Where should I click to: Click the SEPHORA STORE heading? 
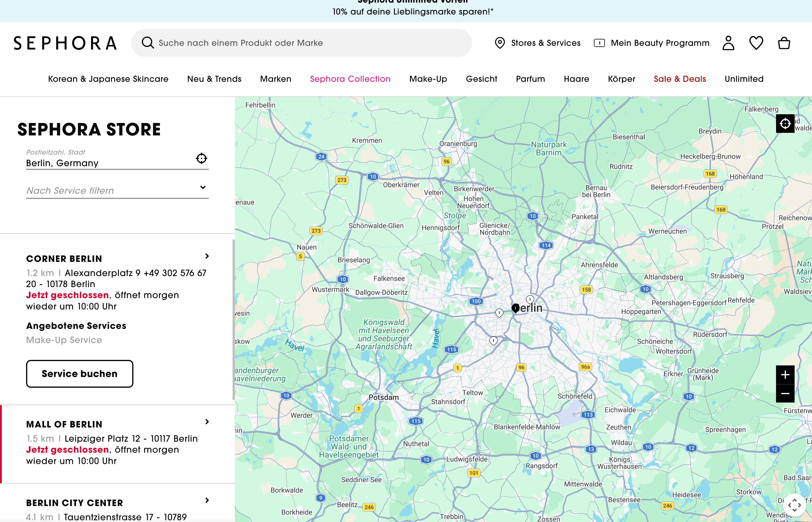pos(89,129)
